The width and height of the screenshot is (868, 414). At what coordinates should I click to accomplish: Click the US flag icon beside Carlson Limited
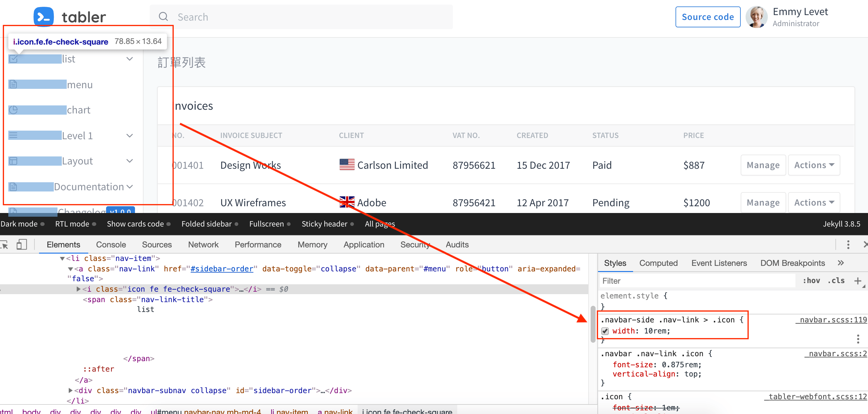347,165
